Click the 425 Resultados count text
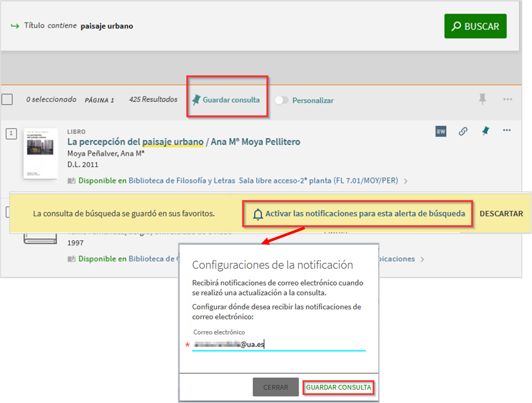The height and width of the screenshot is (403, 532). 153,99
